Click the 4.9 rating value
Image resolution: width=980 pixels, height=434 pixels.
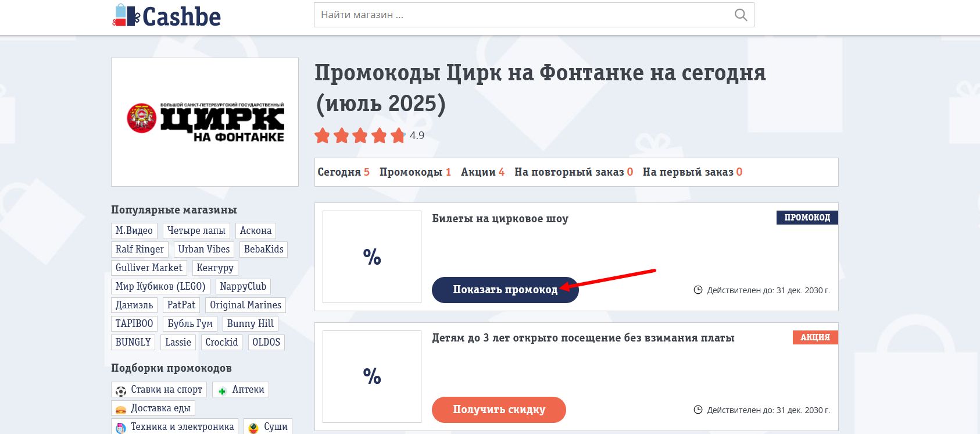pyautogui.click(x=417, y=136)
